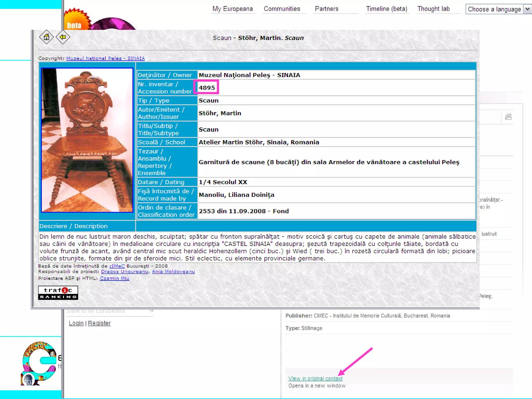The image size is (532, 399).
Task: Click the carved chair photo thumbnail
Action: [87, 140]
